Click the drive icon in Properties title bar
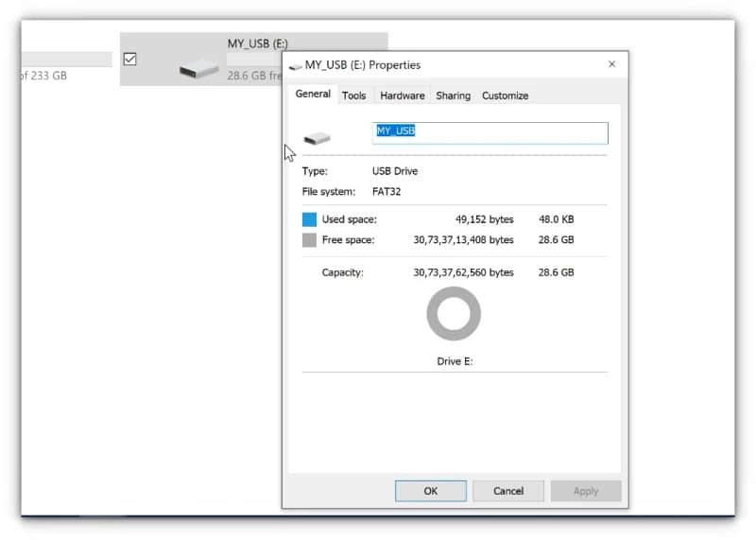This screenshot has width=756, height=540. tap(296, 65)
